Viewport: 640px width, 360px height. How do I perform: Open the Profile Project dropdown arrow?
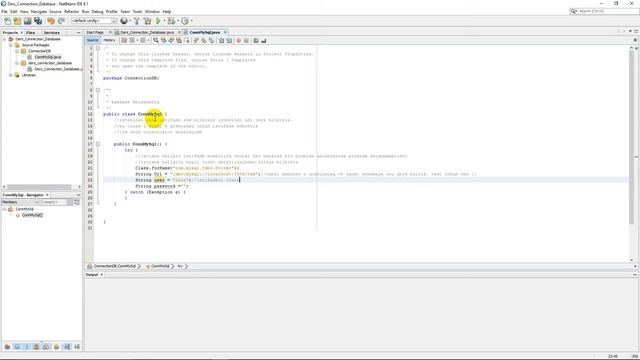click(191, 21)
